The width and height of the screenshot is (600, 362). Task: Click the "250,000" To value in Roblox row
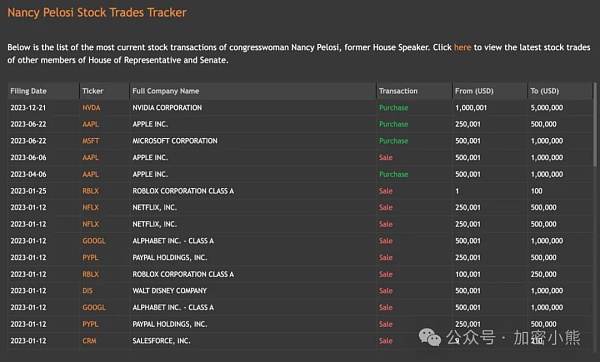543,274
